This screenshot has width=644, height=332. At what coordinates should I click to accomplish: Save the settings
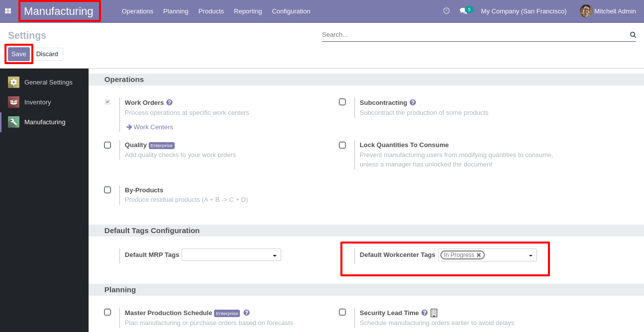click(19, 54)
